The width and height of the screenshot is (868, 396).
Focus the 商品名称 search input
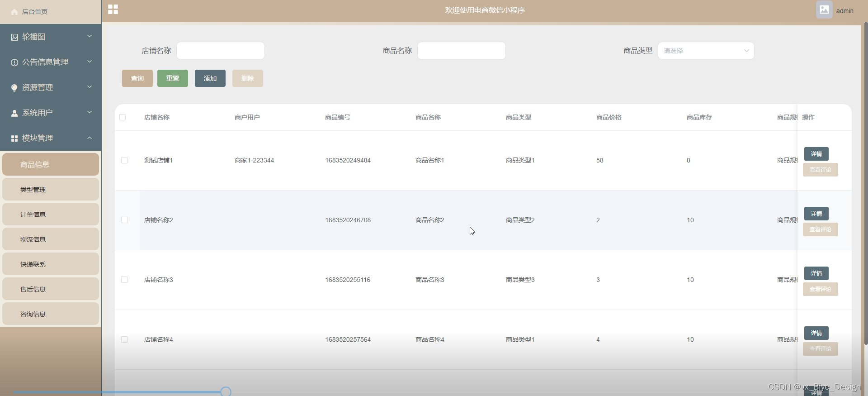pyautogui.click(x=462, y=51)
